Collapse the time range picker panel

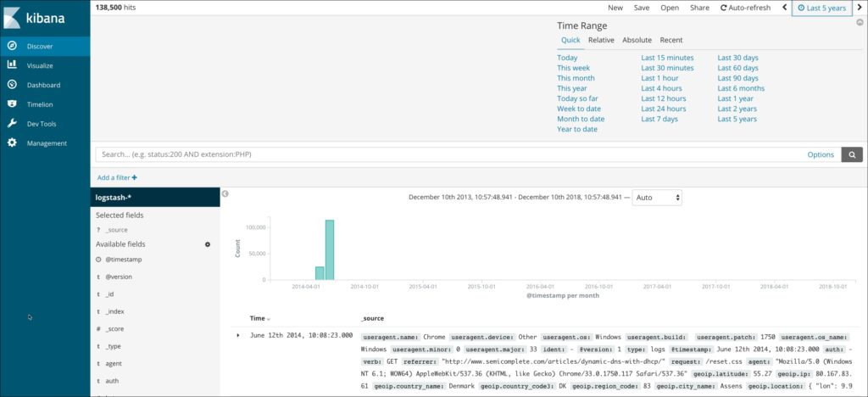point(860,23)
